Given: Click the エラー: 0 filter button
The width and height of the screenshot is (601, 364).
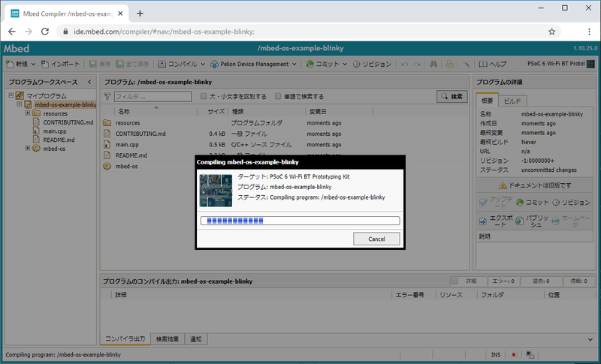Looking at the screenshot, I should tap(503, 281).
